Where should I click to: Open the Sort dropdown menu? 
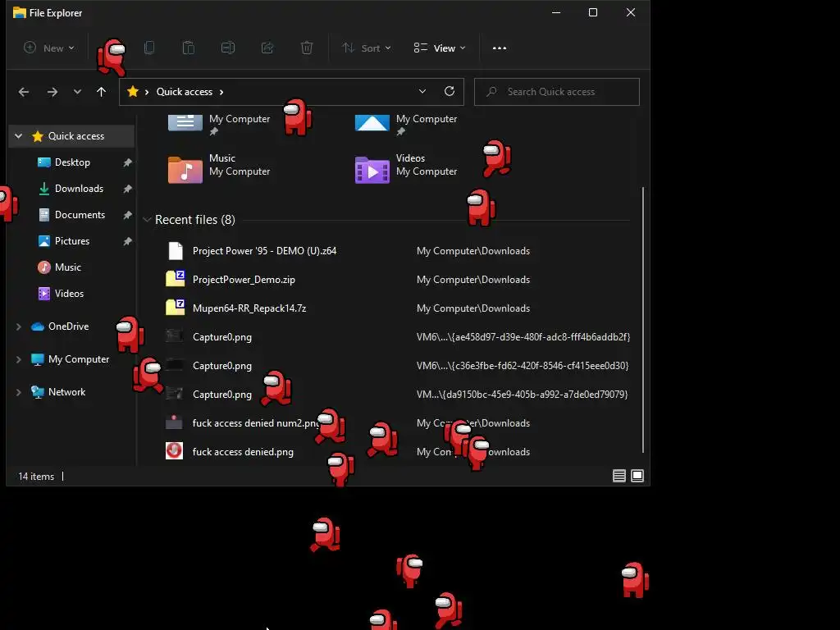(367, 48)
